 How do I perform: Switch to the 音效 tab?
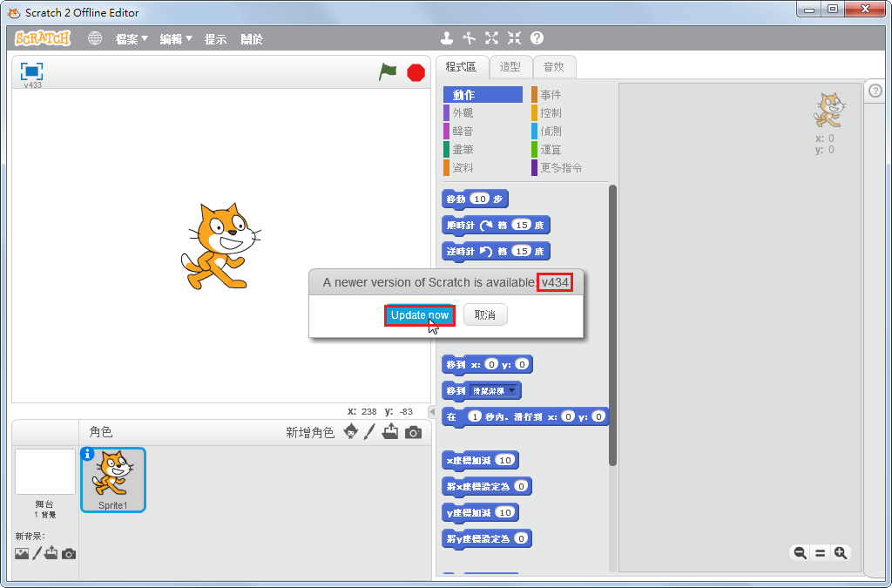(553, 66)
